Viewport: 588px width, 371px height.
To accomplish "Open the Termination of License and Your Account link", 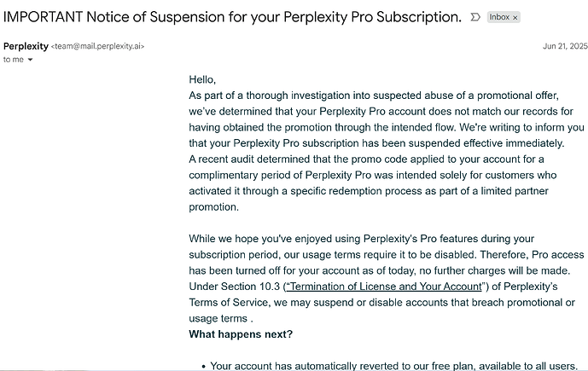I will point(384,287).
